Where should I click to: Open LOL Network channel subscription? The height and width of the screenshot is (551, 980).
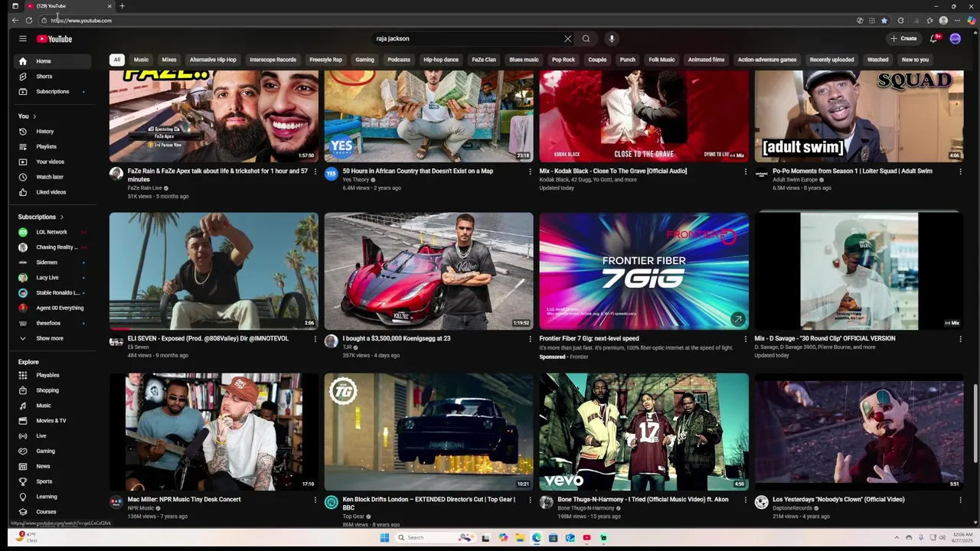(52, 232)
